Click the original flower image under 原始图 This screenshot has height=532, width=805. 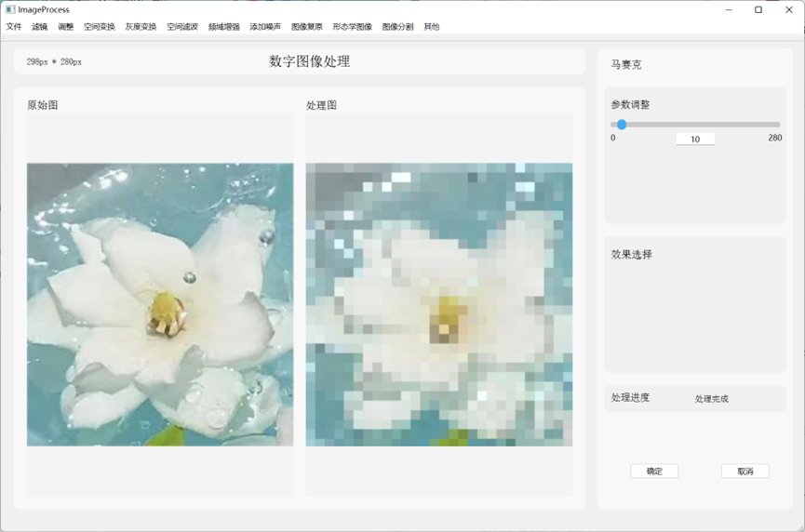tap(160, 304)
